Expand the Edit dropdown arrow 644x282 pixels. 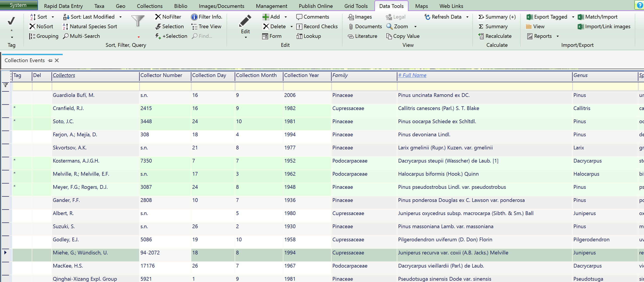[x=246, y=37]
